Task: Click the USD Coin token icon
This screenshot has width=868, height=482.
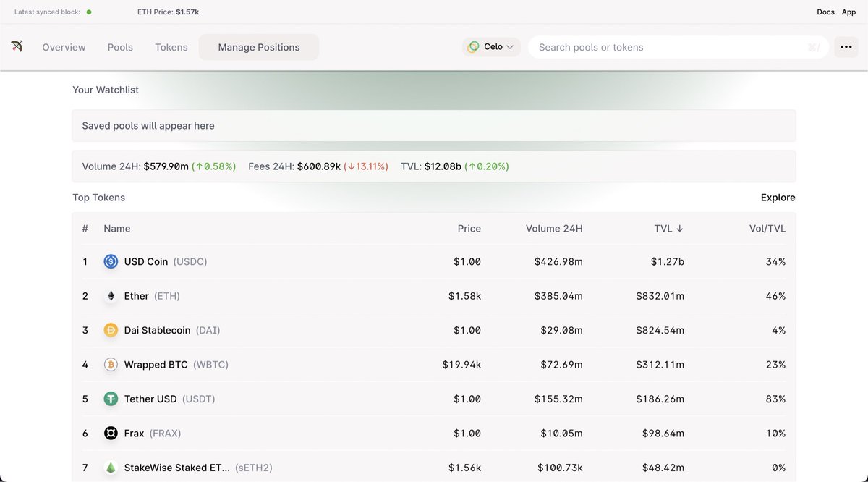Action: pyautogui.click(x=111, y=261)
